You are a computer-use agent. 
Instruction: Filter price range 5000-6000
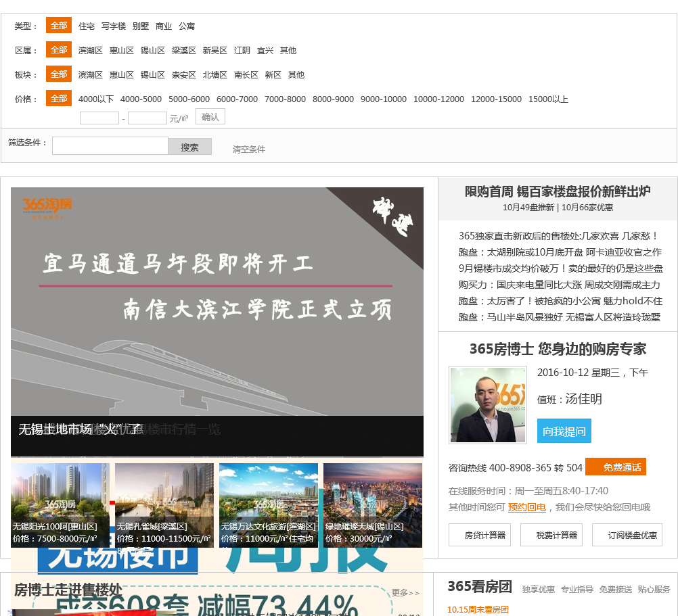tap(189, 99)
